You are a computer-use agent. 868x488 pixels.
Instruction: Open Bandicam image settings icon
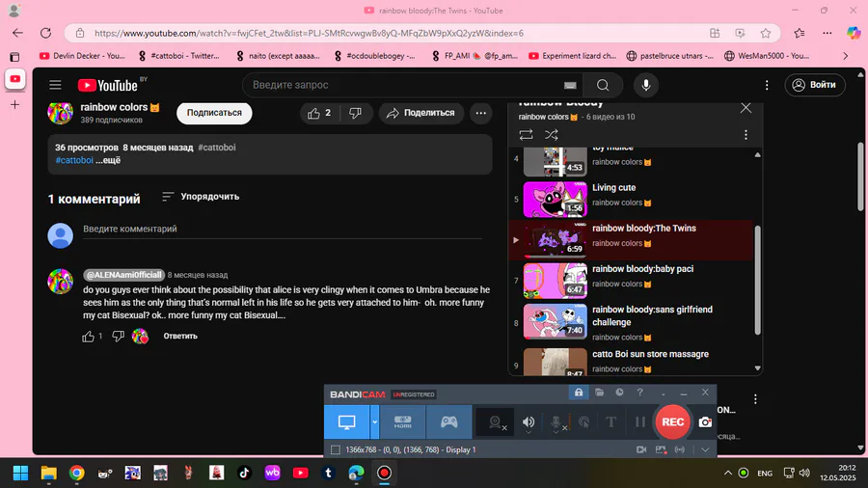coord(661,449)
